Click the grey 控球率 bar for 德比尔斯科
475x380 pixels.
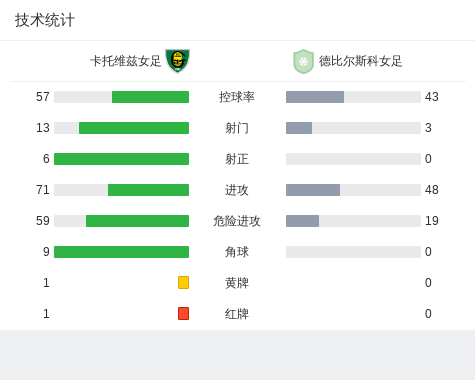(x=315, y=97)
